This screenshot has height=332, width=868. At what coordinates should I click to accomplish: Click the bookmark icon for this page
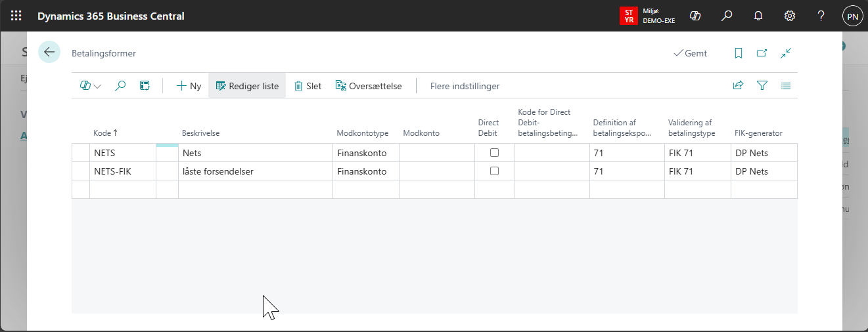[x=739, y=53]
